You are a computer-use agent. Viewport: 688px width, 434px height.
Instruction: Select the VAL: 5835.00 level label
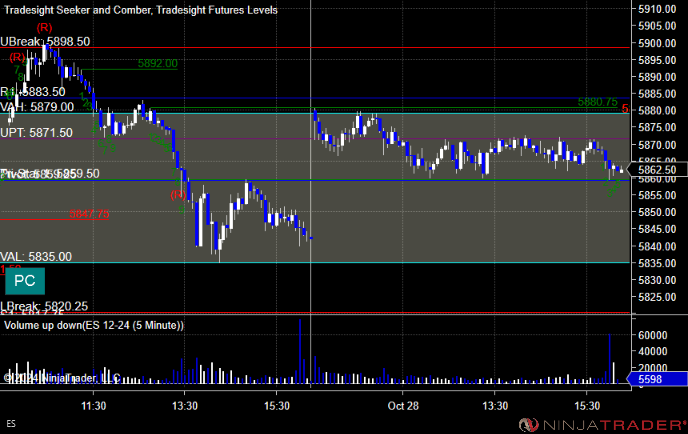pos(36,256)
